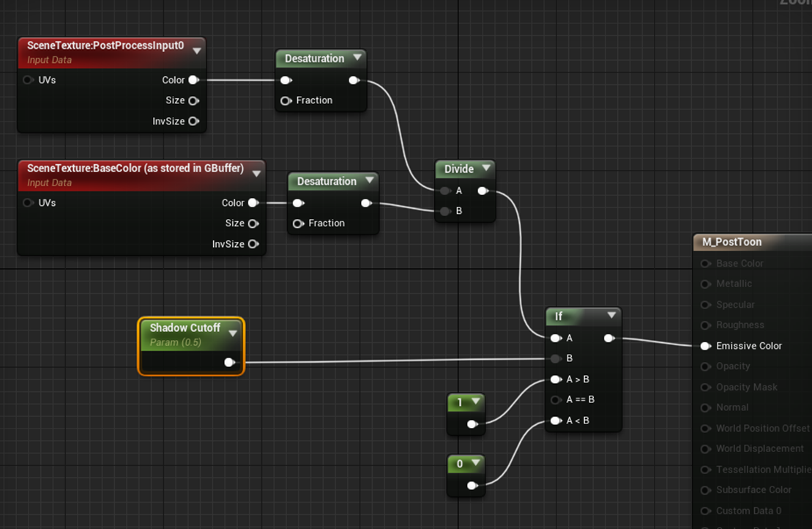The height and width of the screenshot is (529, 812).
Task: Click the output pin of upper Desaturation node
Action: [354, 81]
